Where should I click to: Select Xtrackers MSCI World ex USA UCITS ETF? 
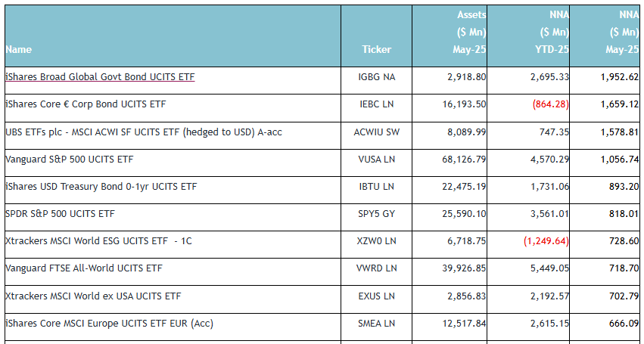93,296
